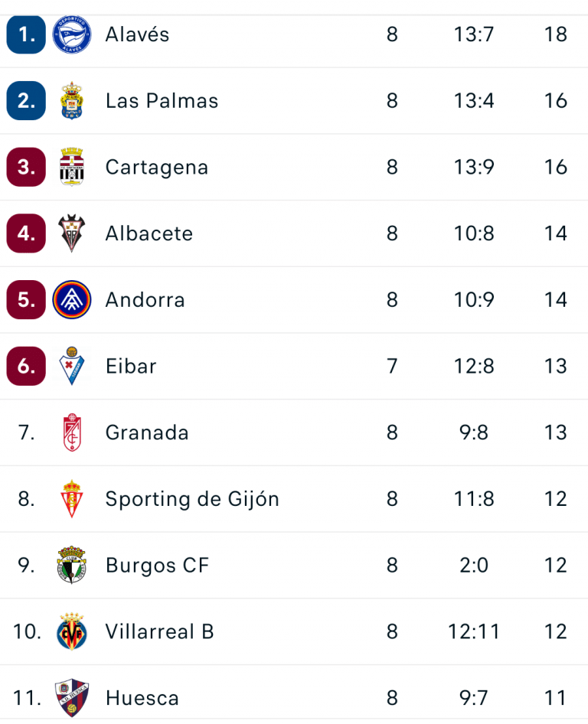Click the Alavés club crest
Image resolution: width=588 pixels, height=724 pixels.
click(72, 34)
